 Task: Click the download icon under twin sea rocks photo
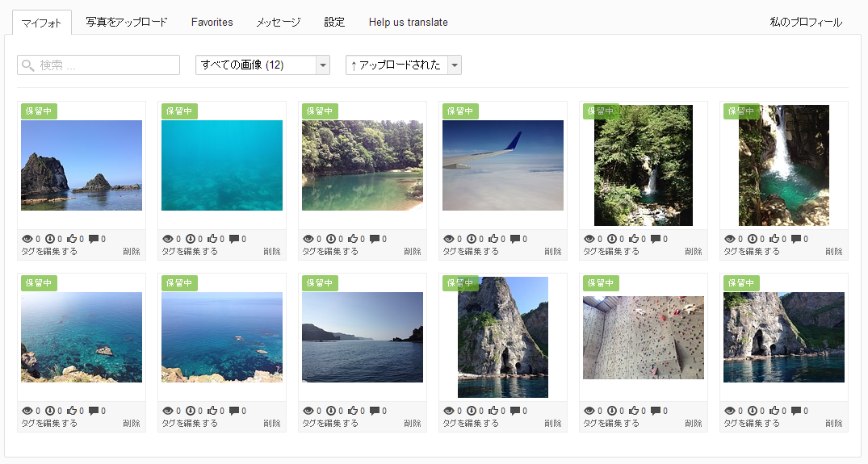coord(50,239)
